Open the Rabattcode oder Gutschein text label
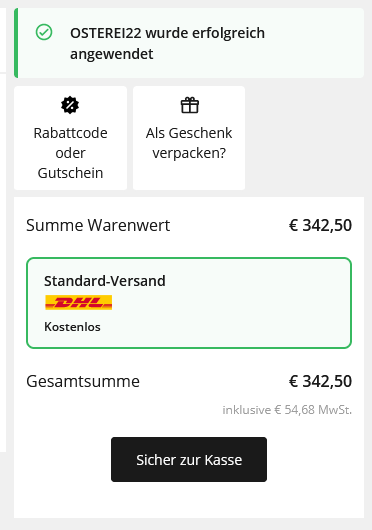Screen dimensions: 372x530 pos(70,153)
